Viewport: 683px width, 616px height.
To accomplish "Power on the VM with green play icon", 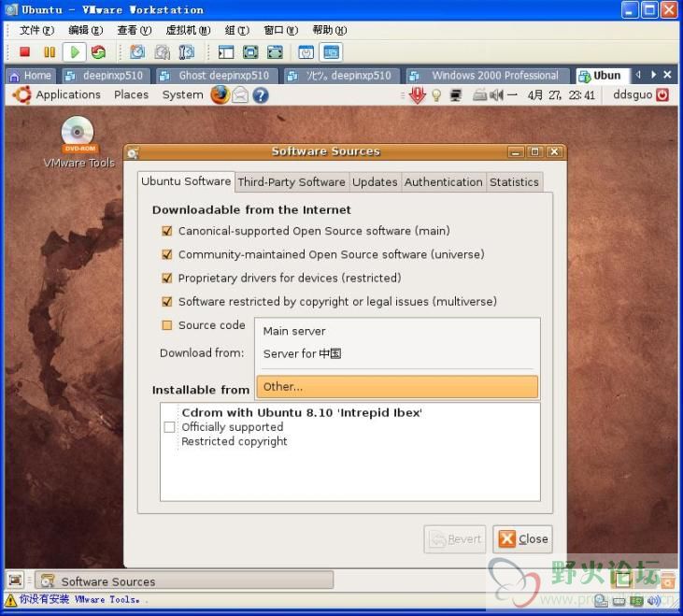I will pyautogui.click(x=74, y=52).
